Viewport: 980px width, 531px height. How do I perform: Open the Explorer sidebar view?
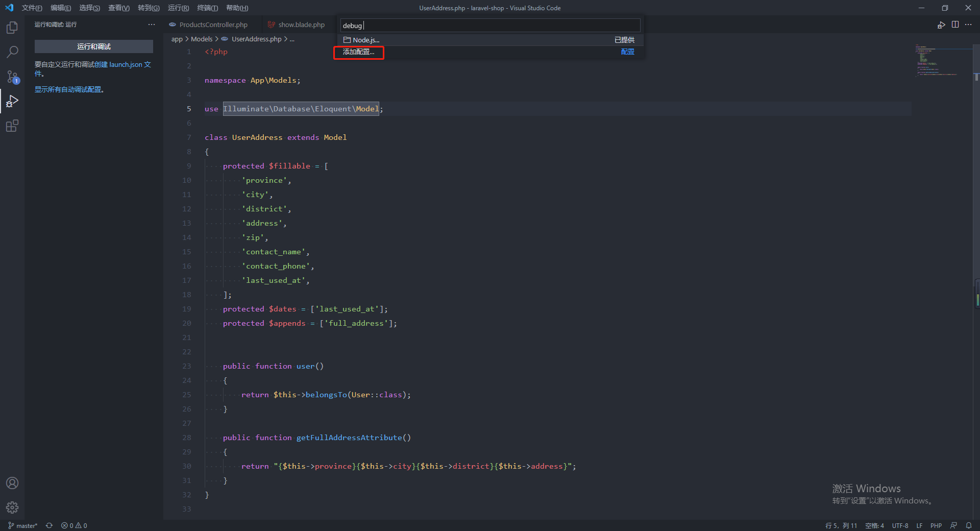click(x=12, y=28)
